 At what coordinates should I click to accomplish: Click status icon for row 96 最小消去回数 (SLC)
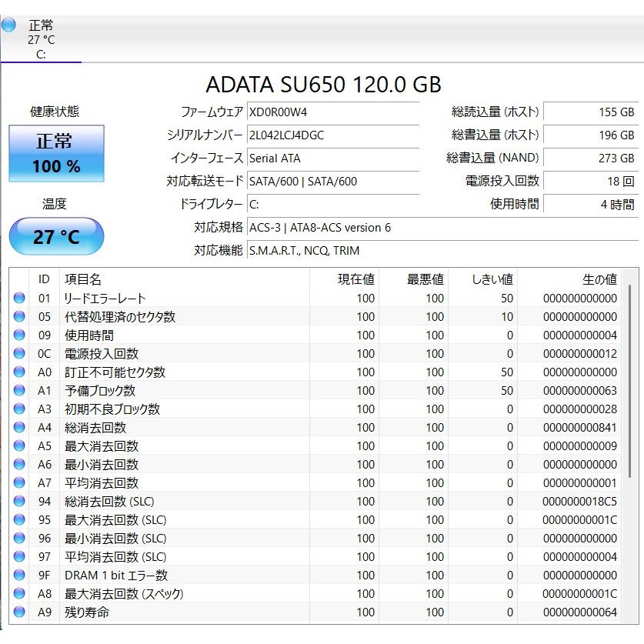coord(19,538)
